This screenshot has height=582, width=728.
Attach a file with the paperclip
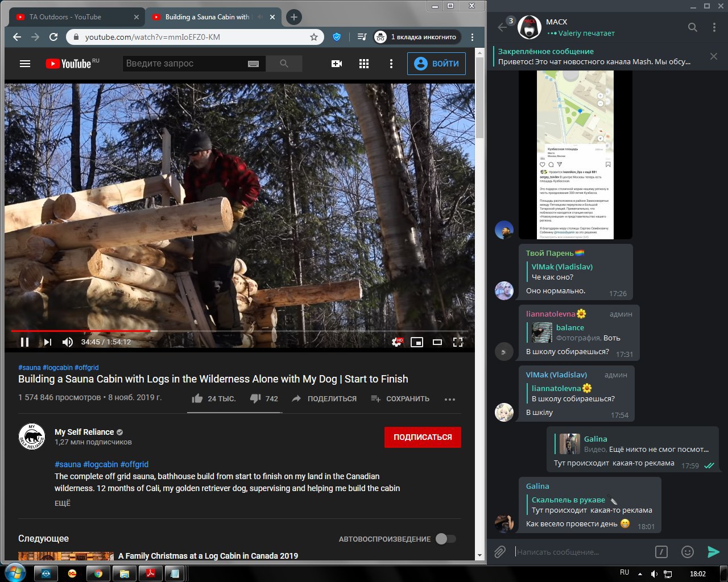pos(500,552)
